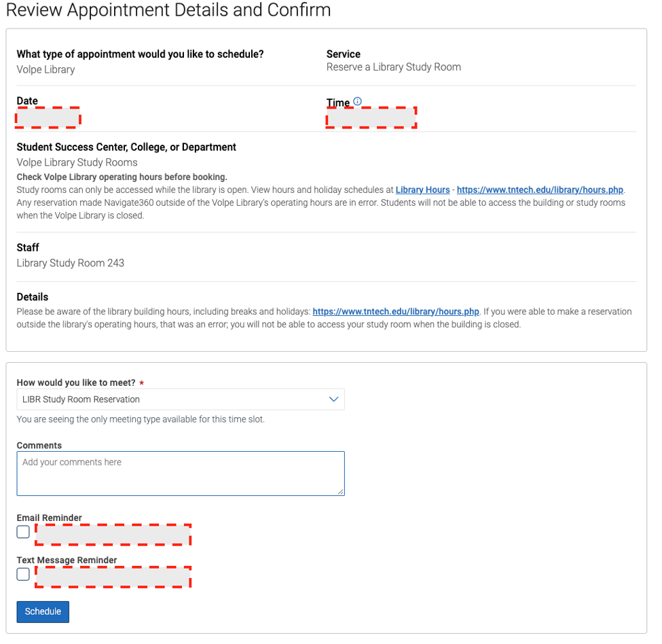Click 'Reserve a Library Study Room' service value
The image size is (662, 644).
[394, 67]
